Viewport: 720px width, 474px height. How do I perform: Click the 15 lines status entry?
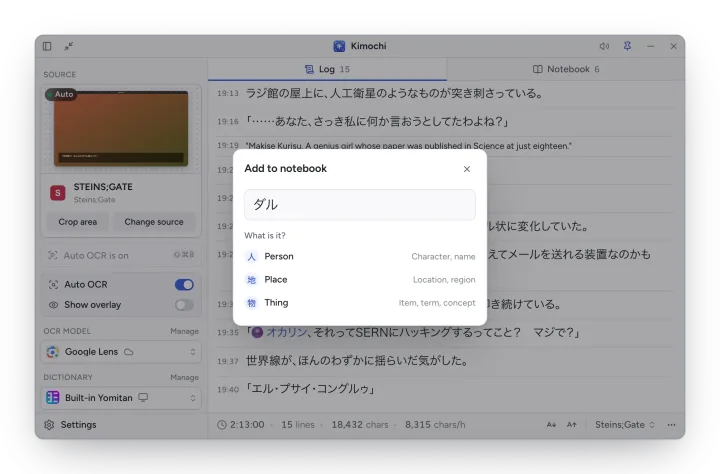[x=298, y=425]
